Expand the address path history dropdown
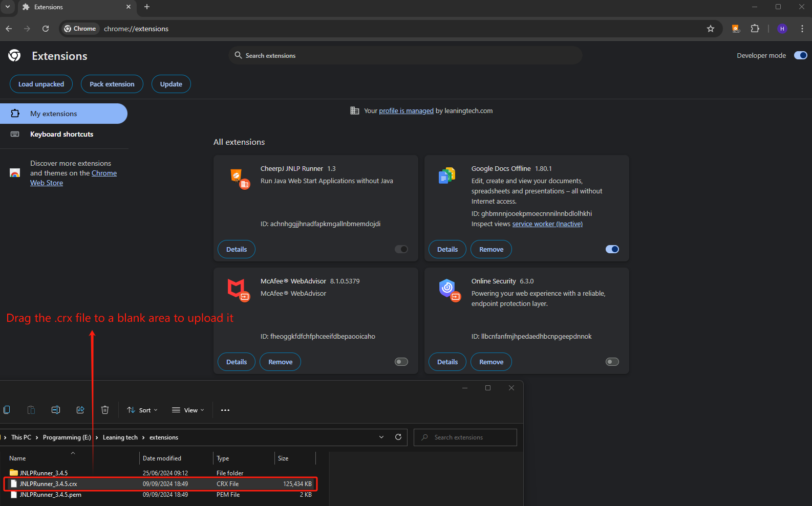This screenshot has height=506, width=812. 381,437
